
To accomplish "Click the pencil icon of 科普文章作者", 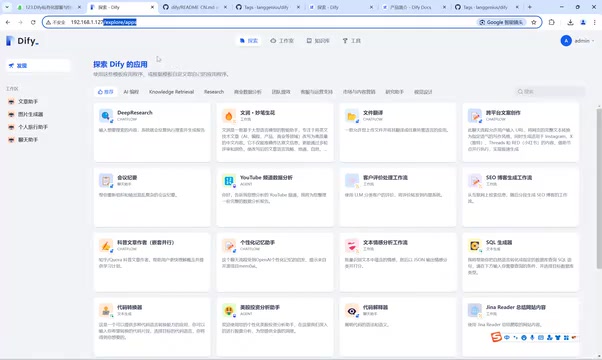I will coord(106,245).
